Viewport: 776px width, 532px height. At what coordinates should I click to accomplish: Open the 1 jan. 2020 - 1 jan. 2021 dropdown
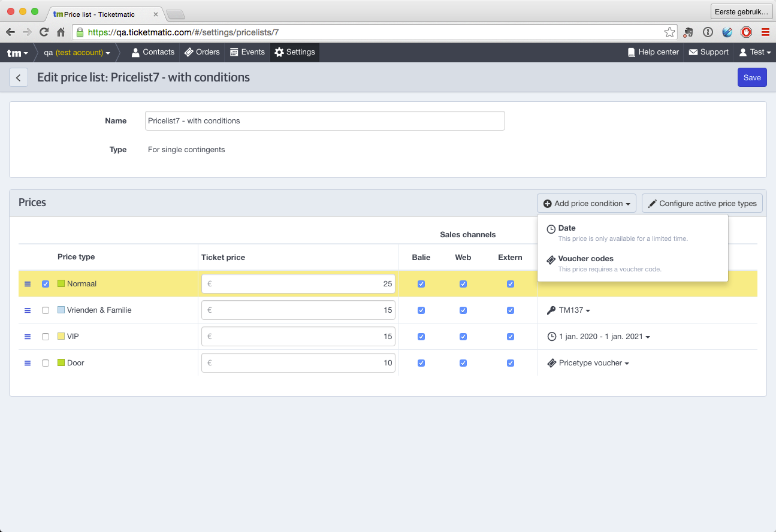click(x=599, y=337)
